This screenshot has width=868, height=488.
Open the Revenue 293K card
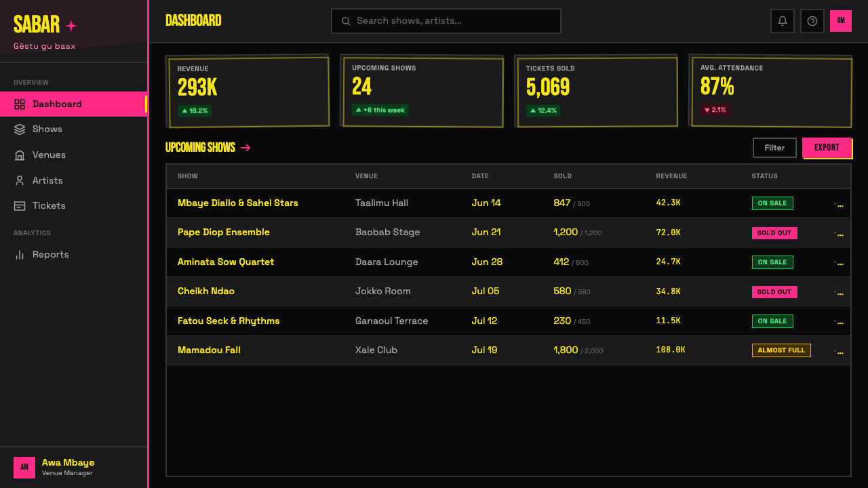(248, 91)
